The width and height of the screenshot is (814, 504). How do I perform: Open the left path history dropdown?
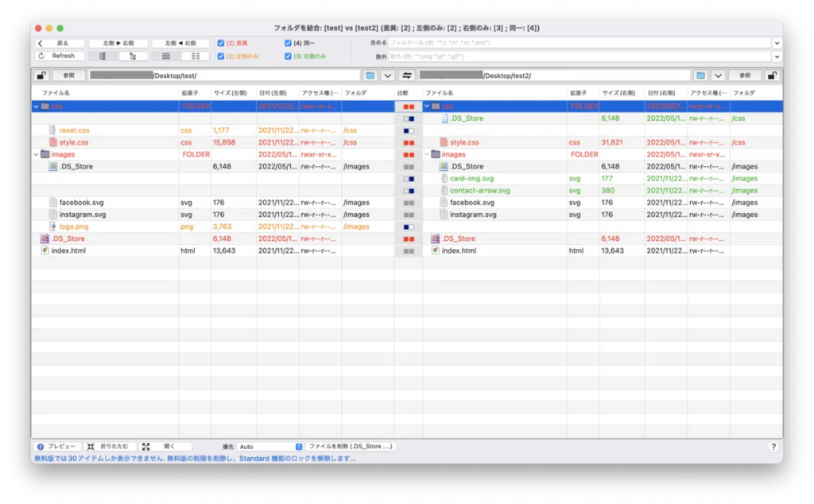(387, 76)
